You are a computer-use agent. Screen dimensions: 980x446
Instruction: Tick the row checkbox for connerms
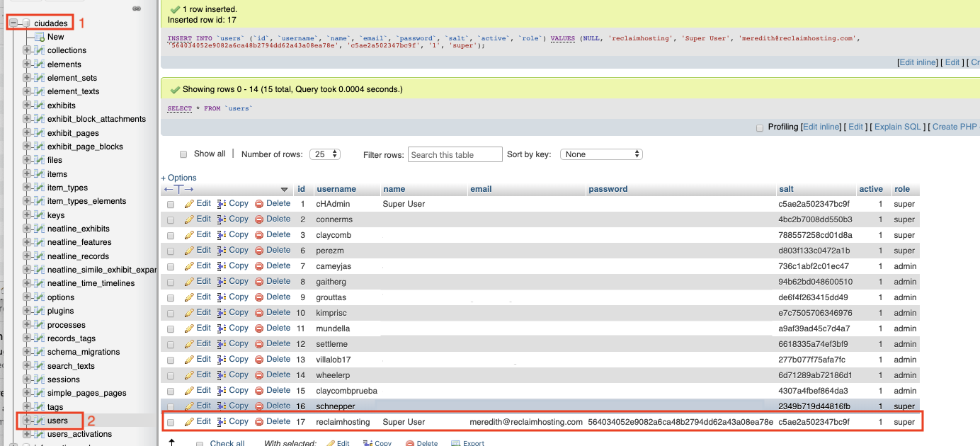[171, 219]
